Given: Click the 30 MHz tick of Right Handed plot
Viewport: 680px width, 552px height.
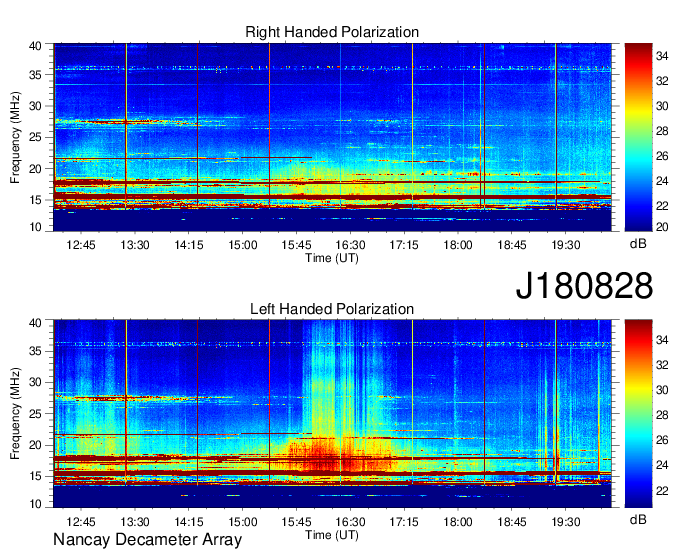Looking at the screenshot, I should 35,106.
